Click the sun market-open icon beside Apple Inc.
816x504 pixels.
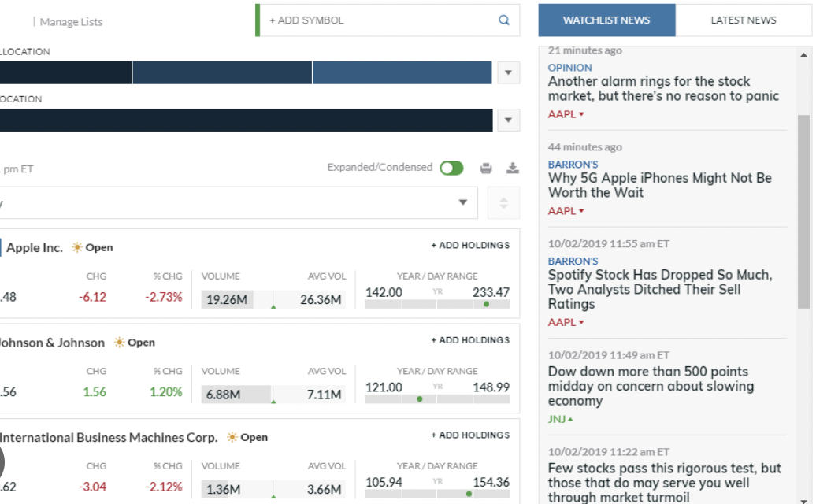click(x=77, y=247)
